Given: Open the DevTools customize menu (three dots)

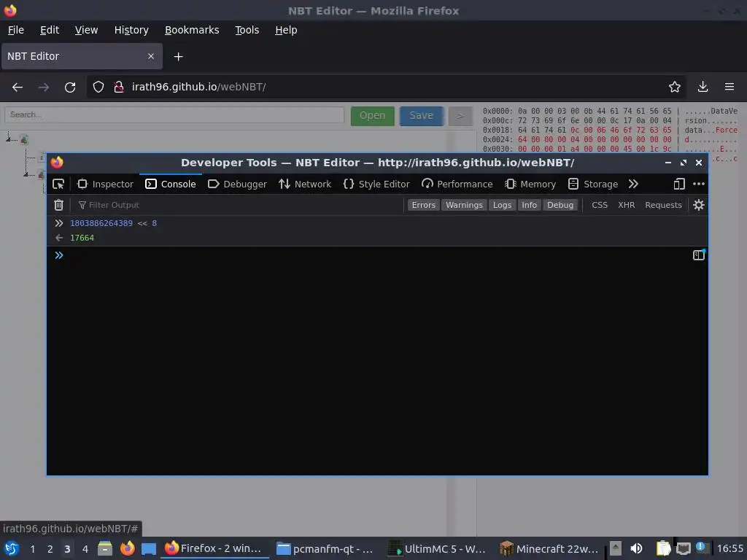Looking at the screenshot, I should (698, 184).
